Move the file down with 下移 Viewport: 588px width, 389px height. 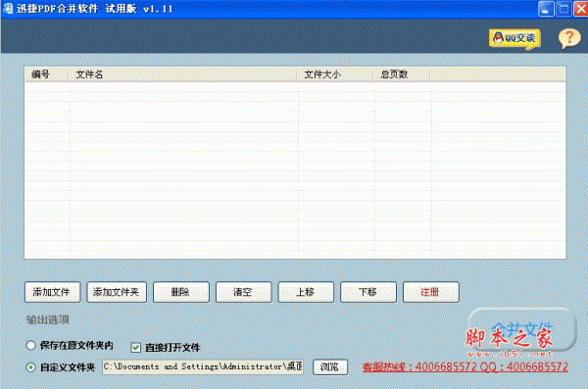[x=368, y=292]
